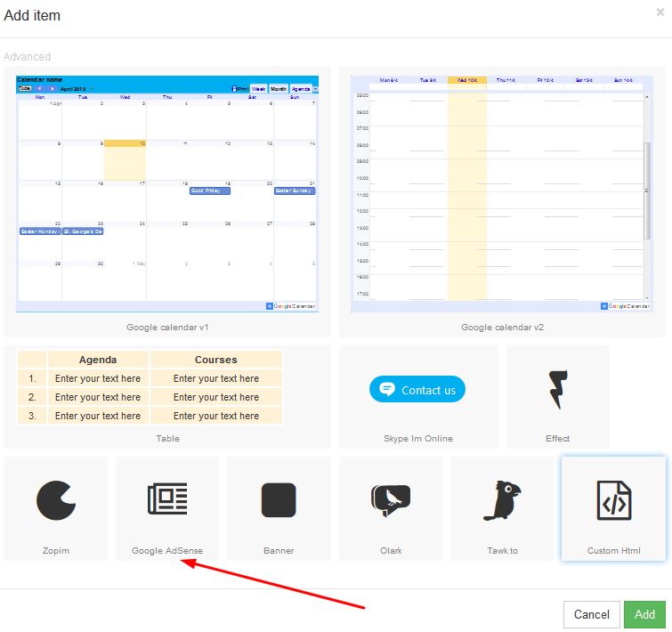Choose the Tawk.to parrot icon

click(x=502, y=500)
